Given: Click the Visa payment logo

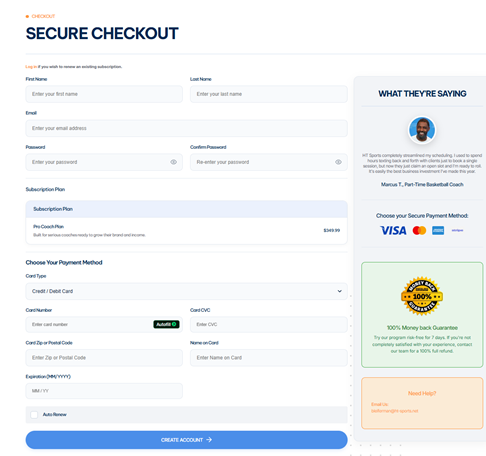Looking at the screenshot, I should [x=393, y=230].
